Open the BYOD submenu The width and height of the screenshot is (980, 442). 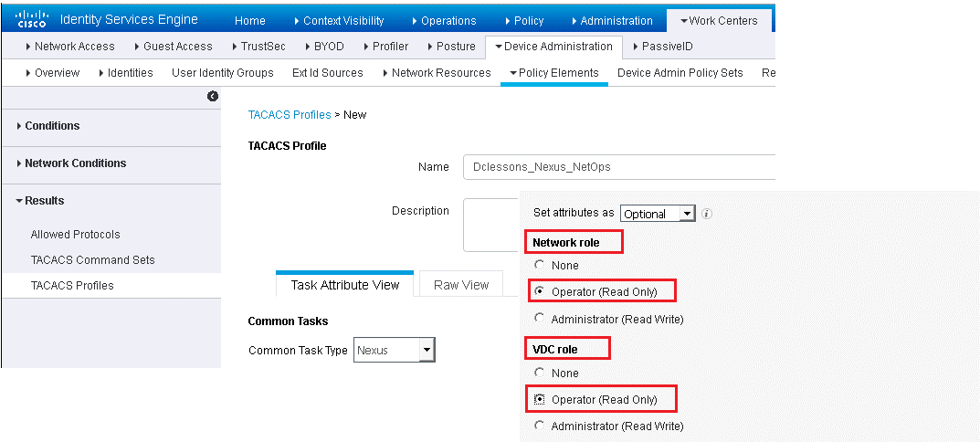coord(324,47)
